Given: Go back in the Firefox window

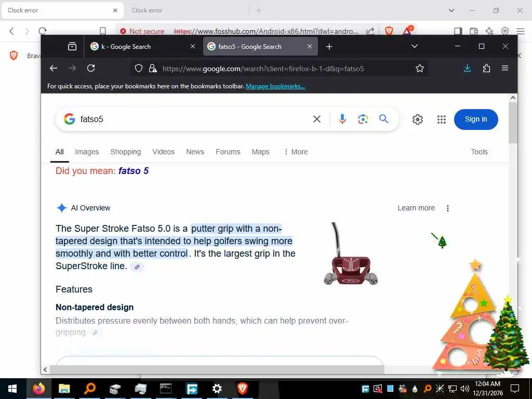Looking at the screenshot, I should pyautogui.click(x=54, y=68).
